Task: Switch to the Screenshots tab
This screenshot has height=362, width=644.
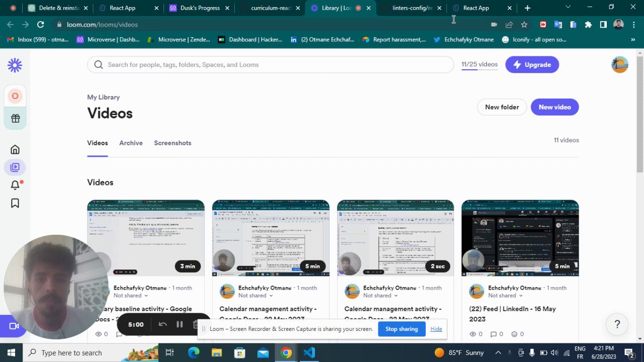Action: click(173, 143)
